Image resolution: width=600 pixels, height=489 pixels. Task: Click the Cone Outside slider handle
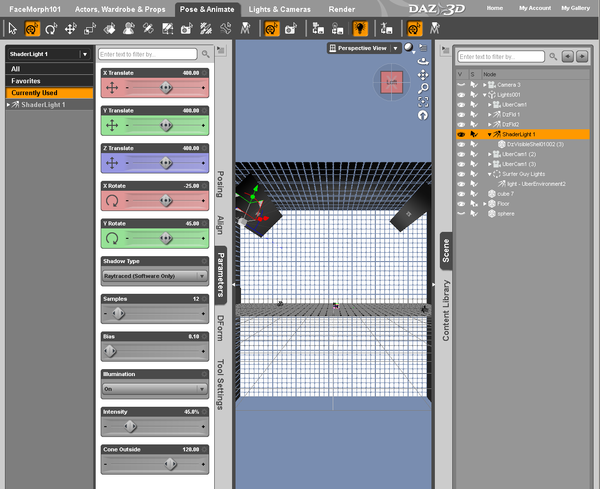(171, 464)
